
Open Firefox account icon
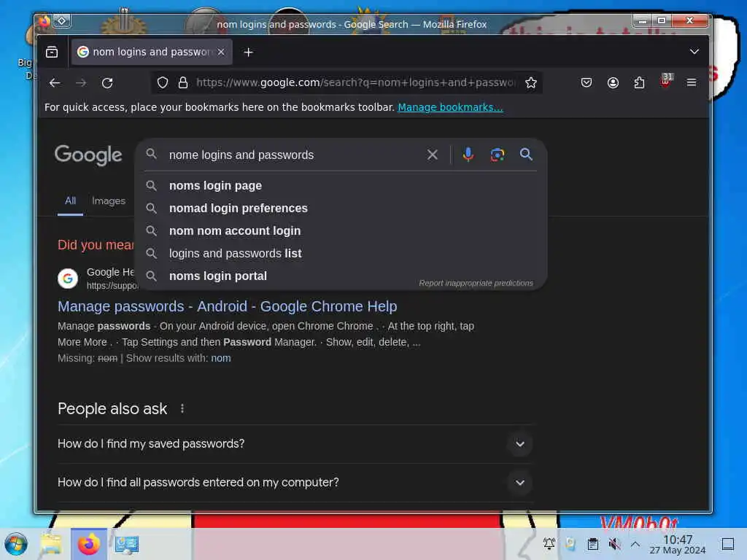click(x=613, y=83)
